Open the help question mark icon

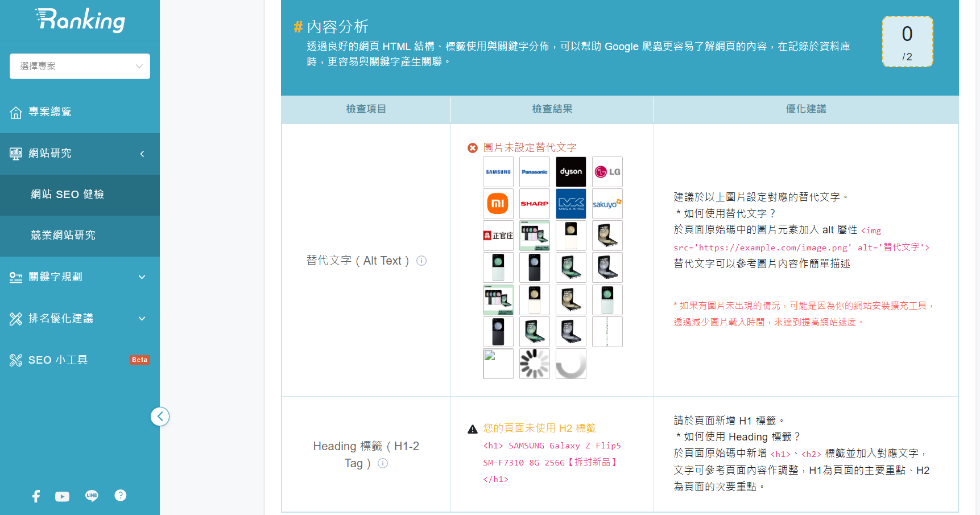pyautogui.click(x=120, y=495)
